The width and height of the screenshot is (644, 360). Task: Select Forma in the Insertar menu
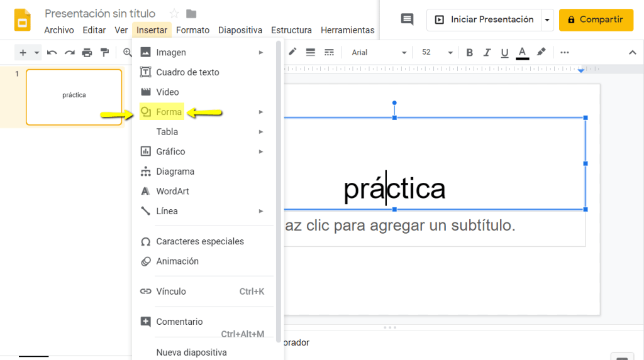(169, 112)
